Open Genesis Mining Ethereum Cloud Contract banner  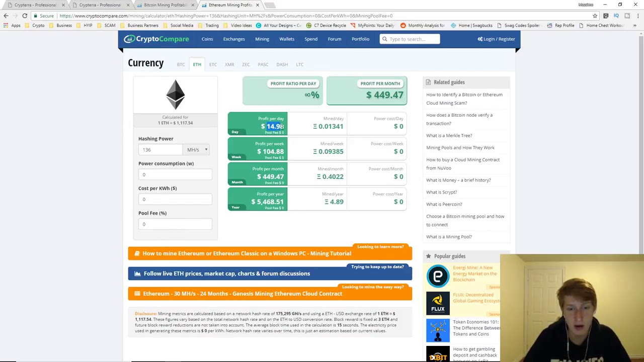coord(270,294)
